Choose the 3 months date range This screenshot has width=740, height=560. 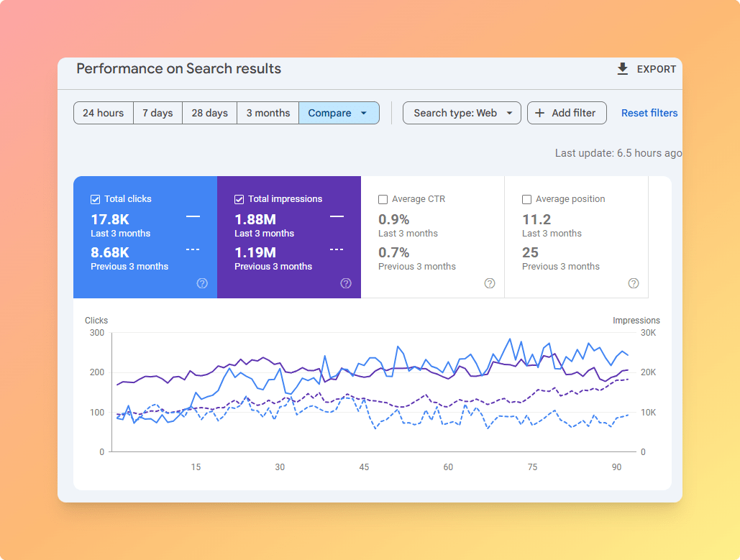coord(268,113)
